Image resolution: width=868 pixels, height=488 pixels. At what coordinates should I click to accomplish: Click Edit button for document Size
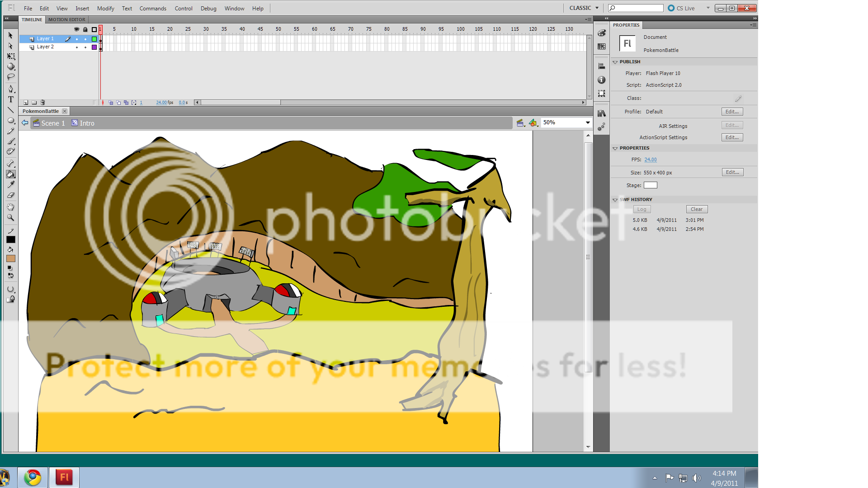point(732,172)
